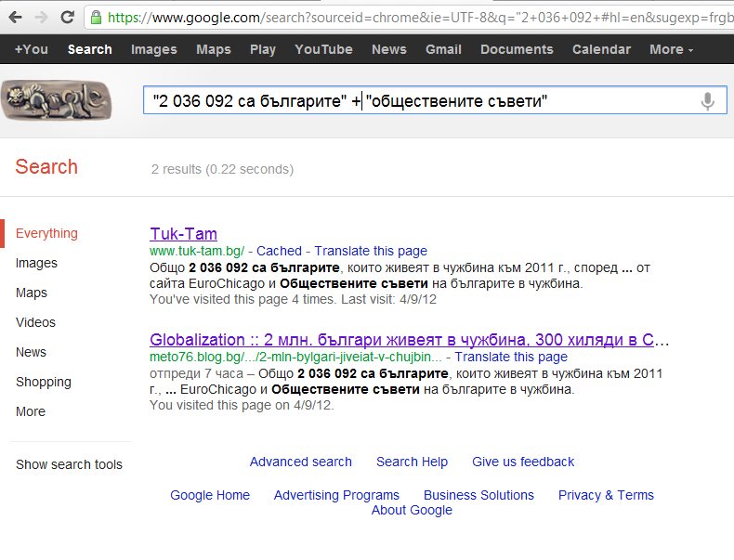Expand the More dropdown in top bar
Image resolution: width=734 pixels, height=560 pixels.
(671, 49)
